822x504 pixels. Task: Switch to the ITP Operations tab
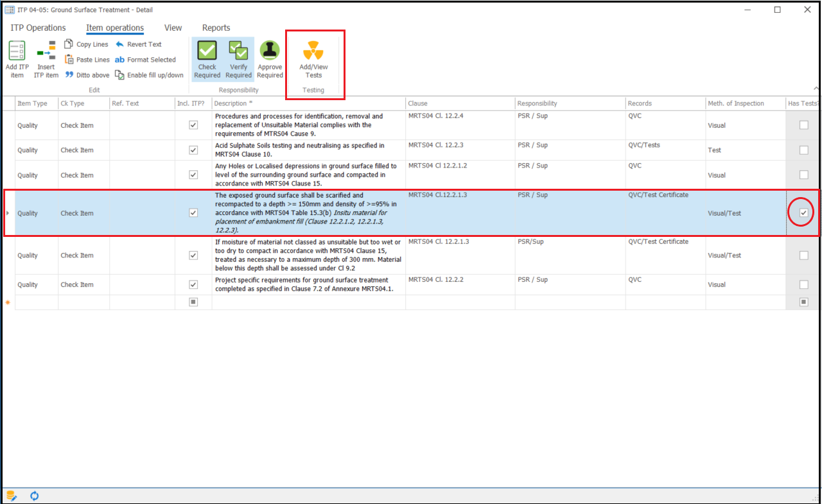pyautogui.click(x=39, y=28)
